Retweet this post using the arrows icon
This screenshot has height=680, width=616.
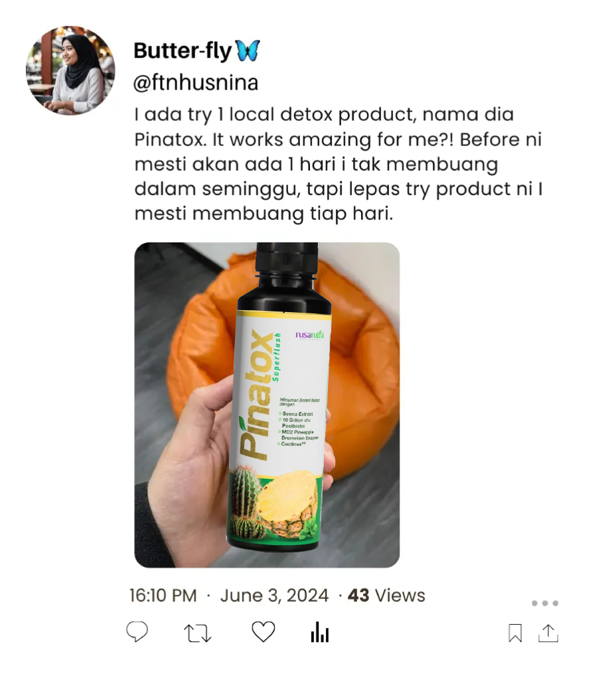point(197,633)
